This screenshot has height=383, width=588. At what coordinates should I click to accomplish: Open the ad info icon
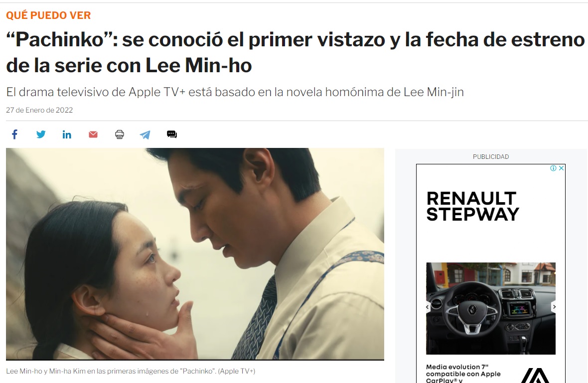click(x=553, y=168)
